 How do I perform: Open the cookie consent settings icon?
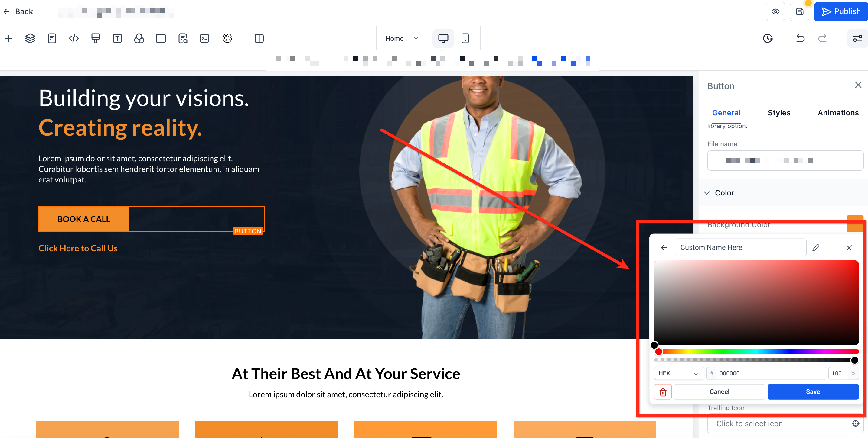227,38
